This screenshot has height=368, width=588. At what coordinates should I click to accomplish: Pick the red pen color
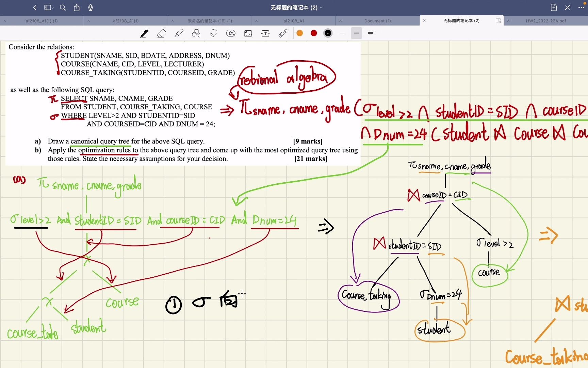tap(314, 33)
